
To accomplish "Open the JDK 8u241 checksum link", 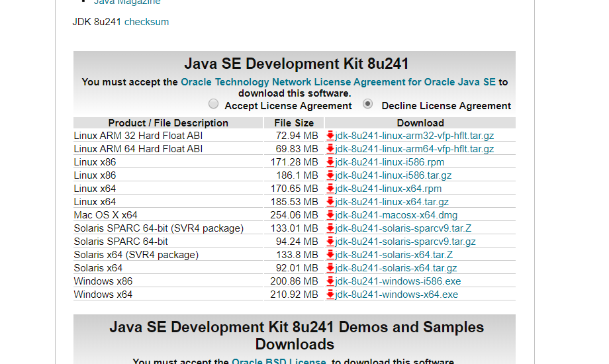I will [146, 22].
